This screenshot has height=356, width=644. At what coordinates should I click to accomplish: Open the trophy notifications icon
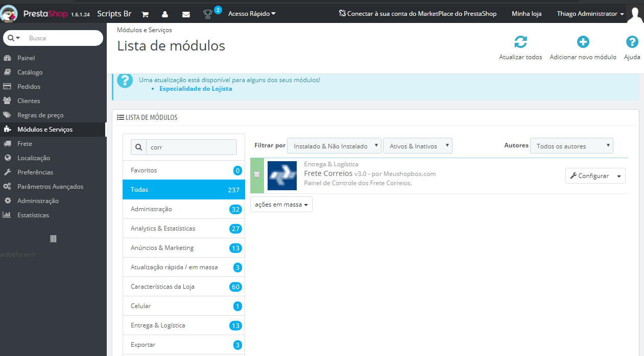(208, 14)
